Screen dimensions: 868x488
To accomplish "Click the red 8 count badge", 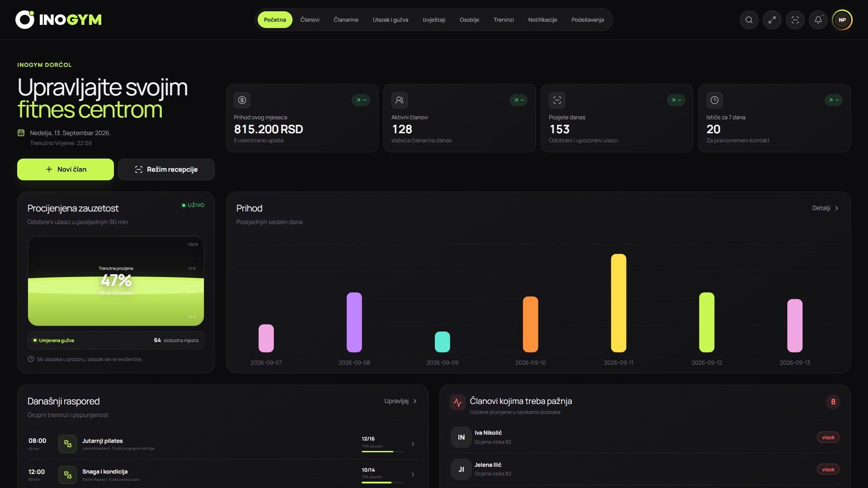I will coord(833,402).
